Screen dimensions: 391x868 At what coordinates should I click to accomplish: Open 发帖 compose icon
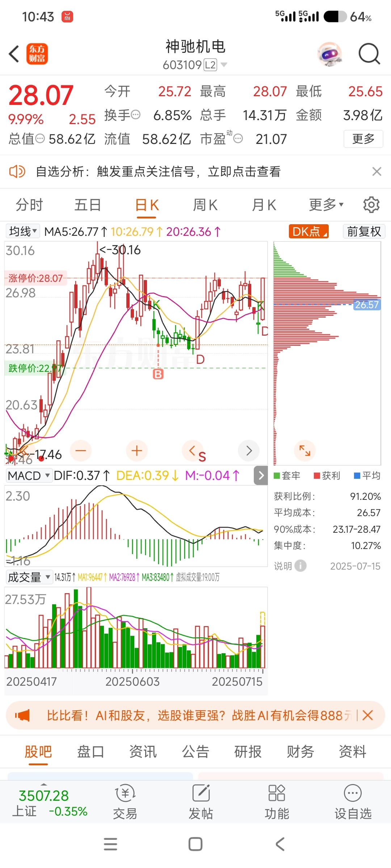[x=201, y=803]
